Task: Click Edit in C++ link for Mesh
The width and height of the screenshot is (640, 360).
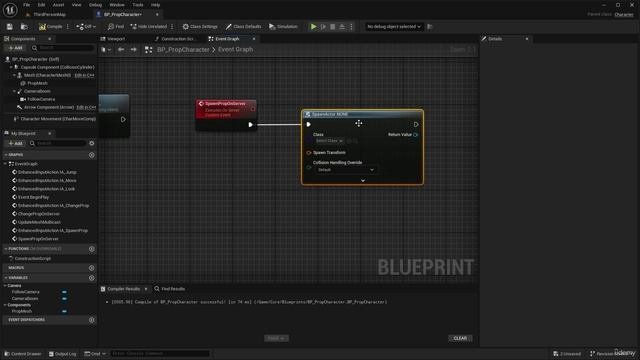Action: 84,76
